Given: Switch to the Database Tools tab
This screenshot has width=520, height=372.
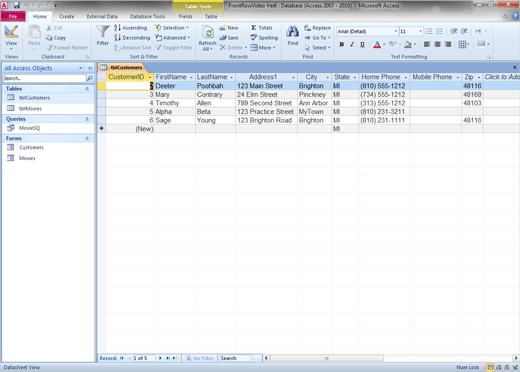Looking at the screenshot, I should 147,16.
